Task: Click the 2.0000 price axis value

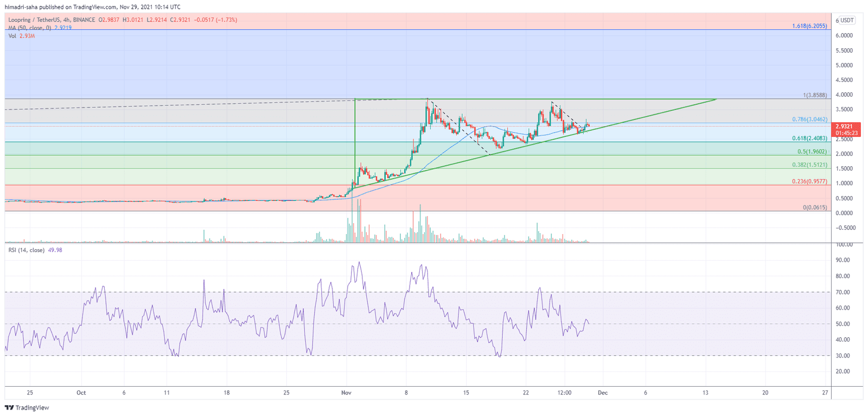Action: [844, 154]
